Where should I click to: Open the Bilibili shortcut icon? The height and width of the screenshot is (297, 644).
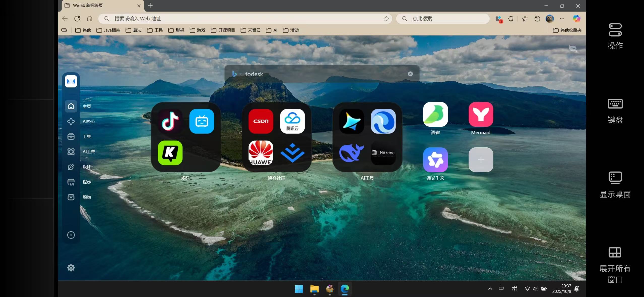click(202, 121)
